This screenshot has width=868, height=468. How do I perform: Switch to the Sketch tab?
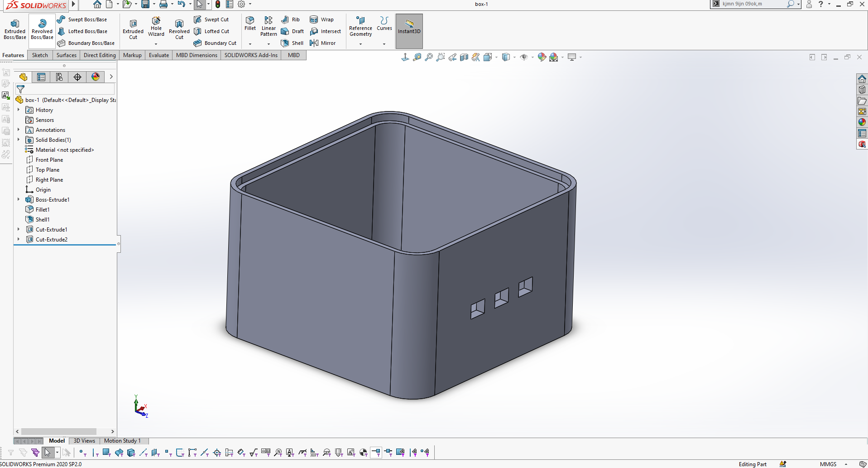pos(40,55)
